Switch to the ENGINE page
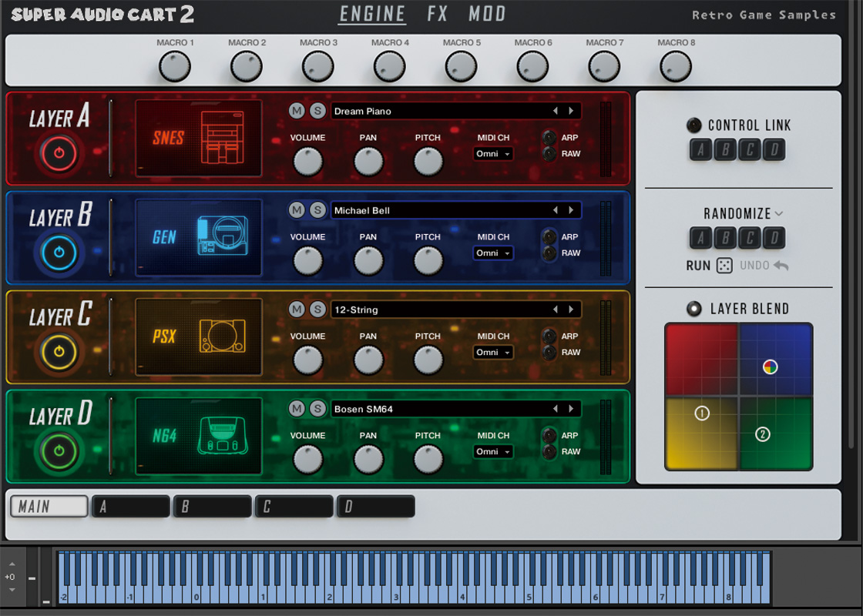 coord(372,14)
